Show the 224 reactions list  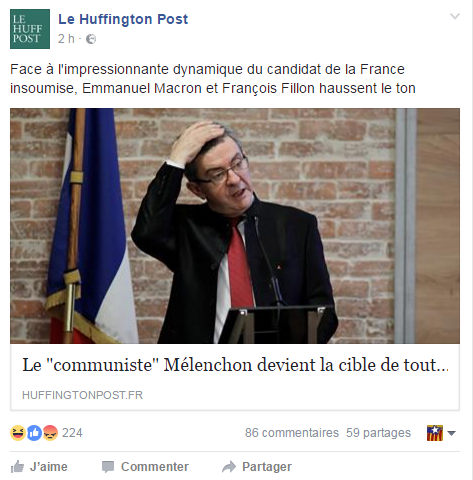tap(72, 433)
